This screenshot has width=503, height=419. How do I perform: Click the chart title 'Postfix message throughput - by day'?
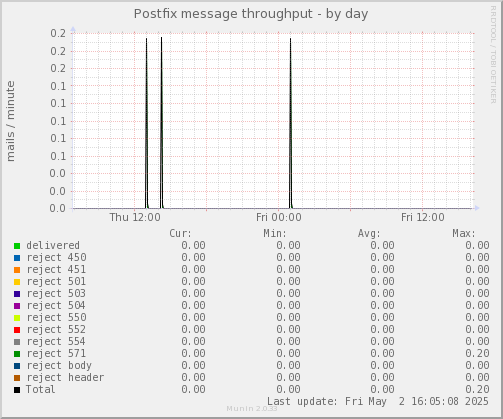(251, 14)
